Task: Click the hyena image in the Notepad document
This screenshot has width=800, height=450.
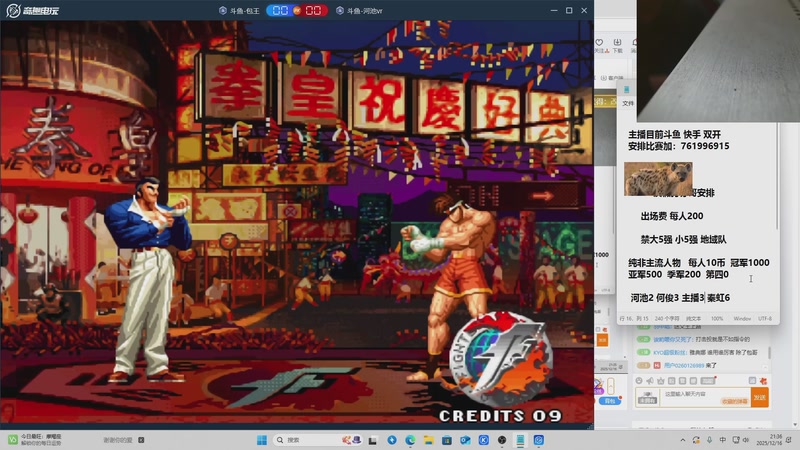Action: (x=658, y=179)
